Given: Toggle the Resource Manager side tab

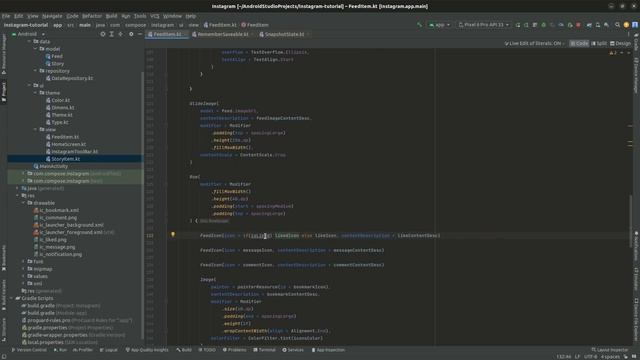Looking at the screenshot, I should click(4, 54).
